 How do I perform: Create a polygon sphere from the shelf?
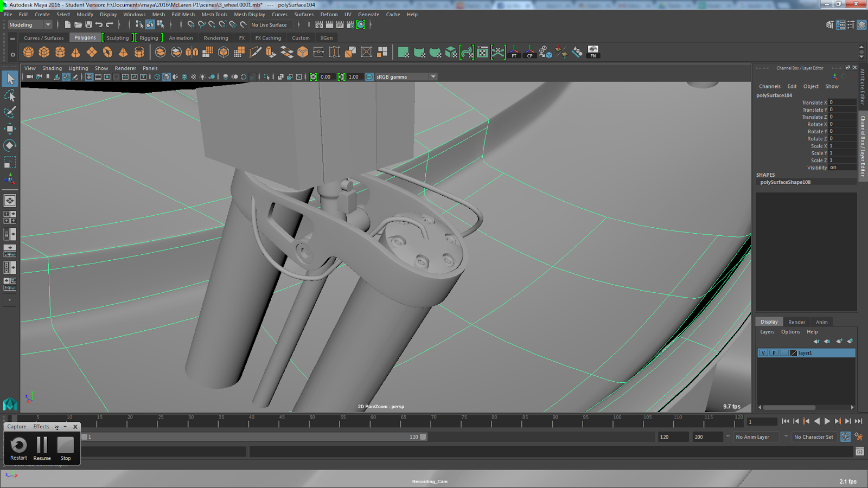(x=28, y=52)
